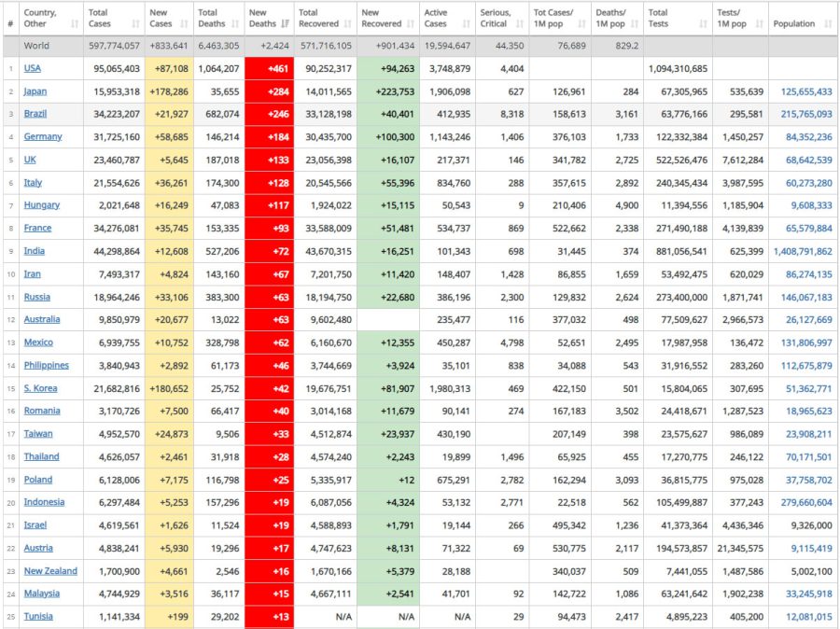Open the Italy country link
840x629 pixels.
[33, 183]
